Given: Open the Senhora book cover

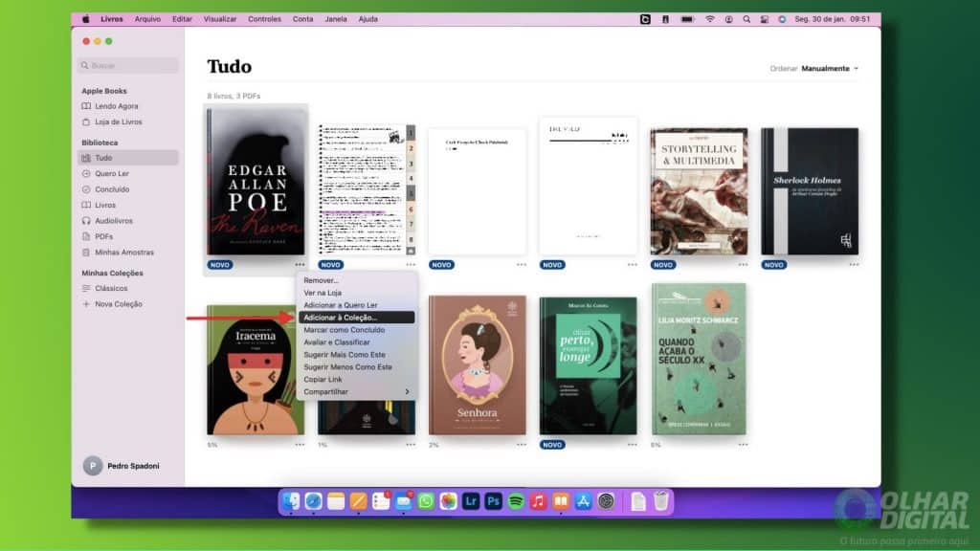Looking at the screenshot, I should tap(477, 364).
